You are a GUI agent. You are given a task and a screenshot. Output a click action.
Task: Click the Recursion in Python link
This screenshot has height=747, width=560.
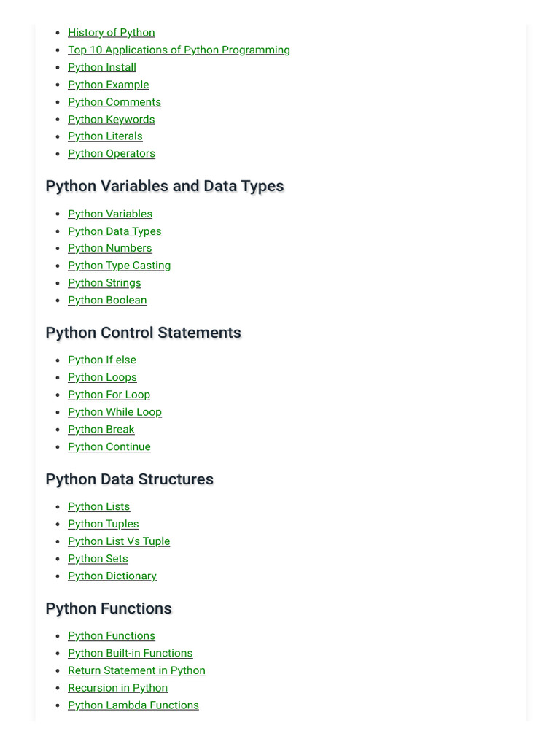click(x=117, y=688)
